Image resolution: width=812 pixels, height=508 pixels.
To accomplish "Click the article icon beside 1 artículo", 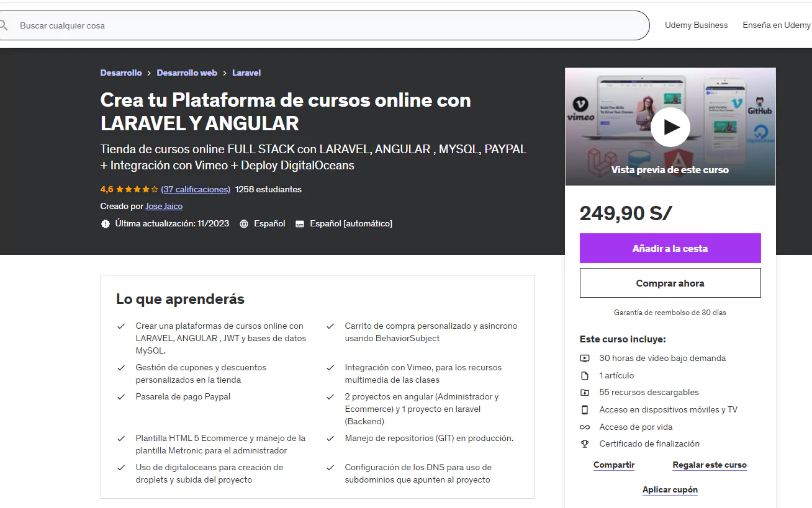I will [584, 375].
